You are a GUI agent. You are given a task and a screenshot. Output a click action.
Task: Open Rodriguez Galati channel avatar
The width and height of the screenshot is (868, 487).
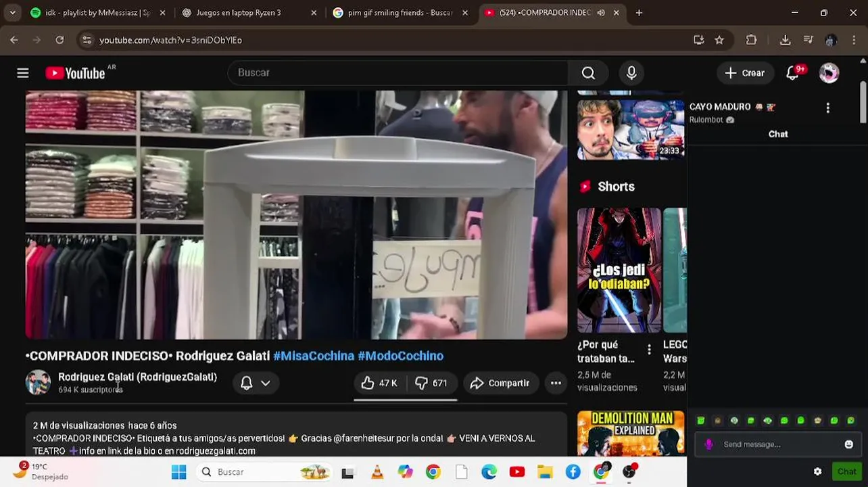[38, 383]
